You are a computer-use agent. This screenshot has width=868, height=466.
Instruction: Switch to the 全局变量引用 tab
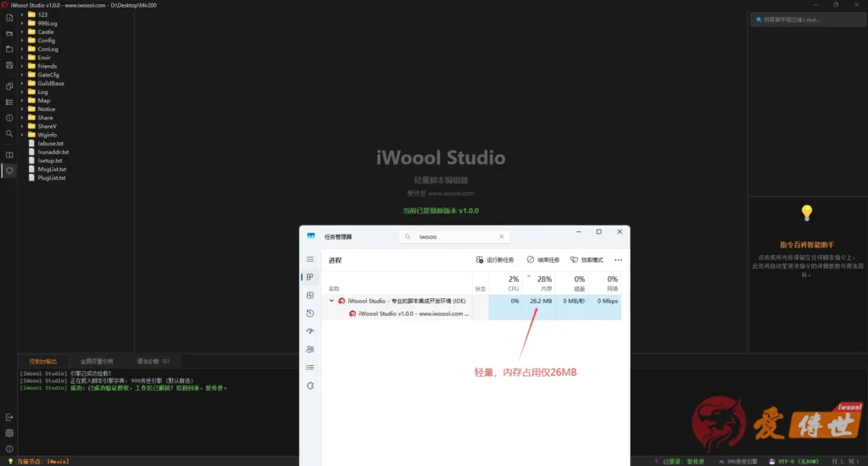coord(97,362)
